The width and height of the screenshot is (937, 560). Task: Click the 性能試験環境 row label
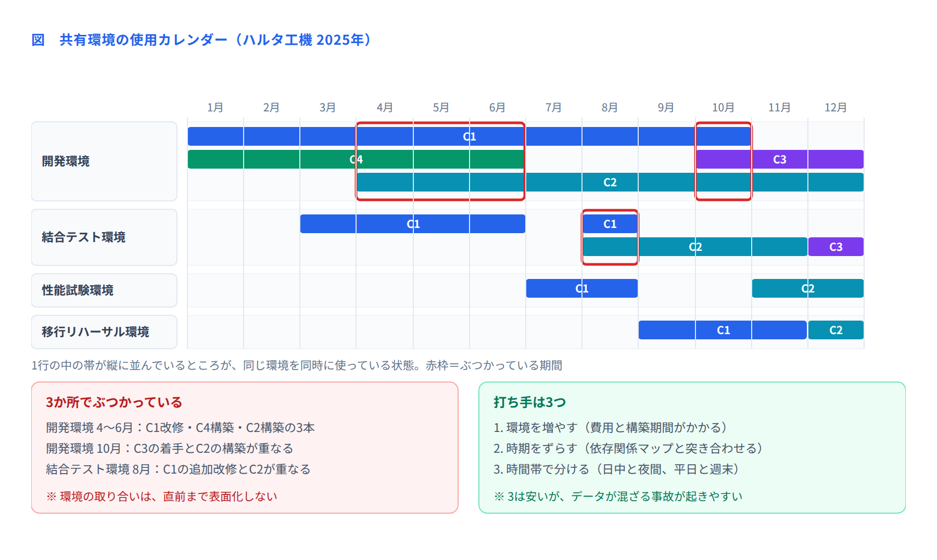104,290
